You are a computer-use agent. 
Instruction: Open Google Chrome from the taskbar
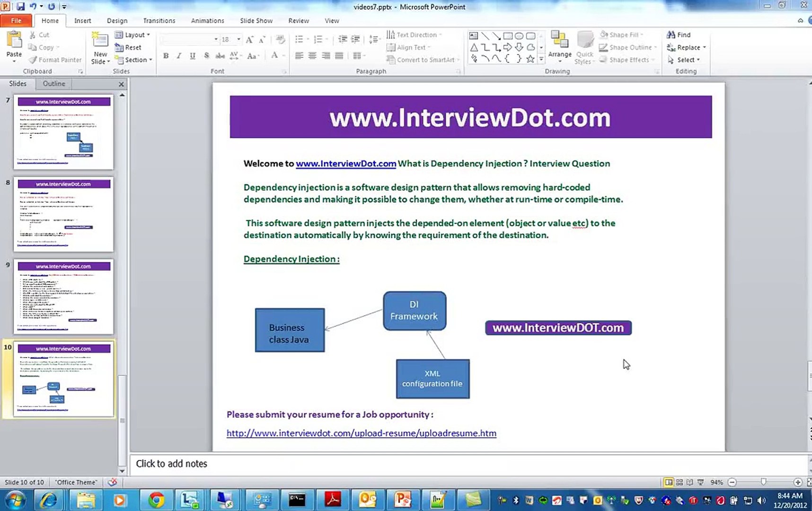[156, 500]
